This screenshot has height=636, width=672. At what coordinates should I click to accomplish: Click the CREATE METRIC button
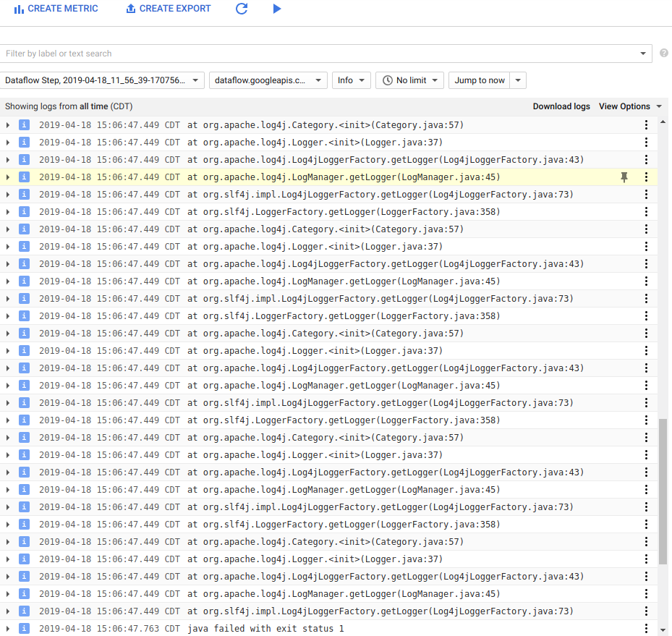pyautogui.click(x=56, y=9)
